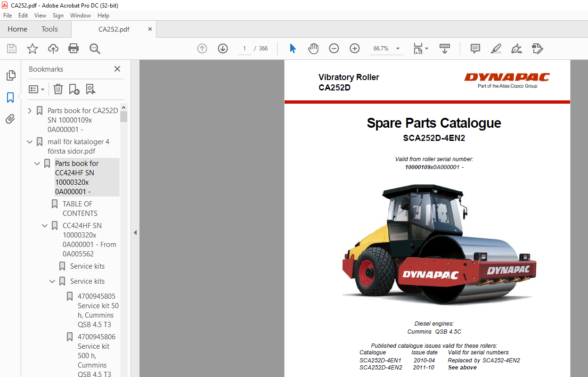The width and height of the screenshot is (588, 377).
Task: Find the current bookmark icon
Action: (90, 89)
